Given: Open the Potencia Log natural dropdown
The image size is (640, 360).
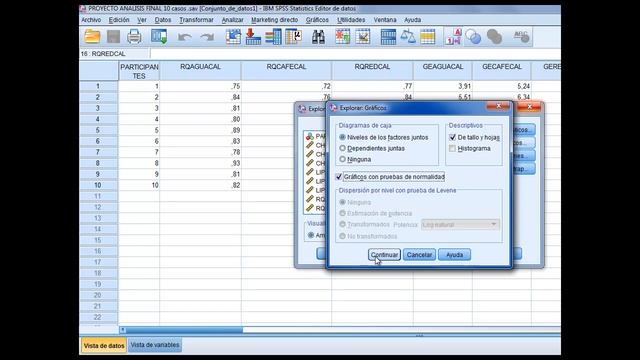Looking at the screenshot, I should coord(460,224).
